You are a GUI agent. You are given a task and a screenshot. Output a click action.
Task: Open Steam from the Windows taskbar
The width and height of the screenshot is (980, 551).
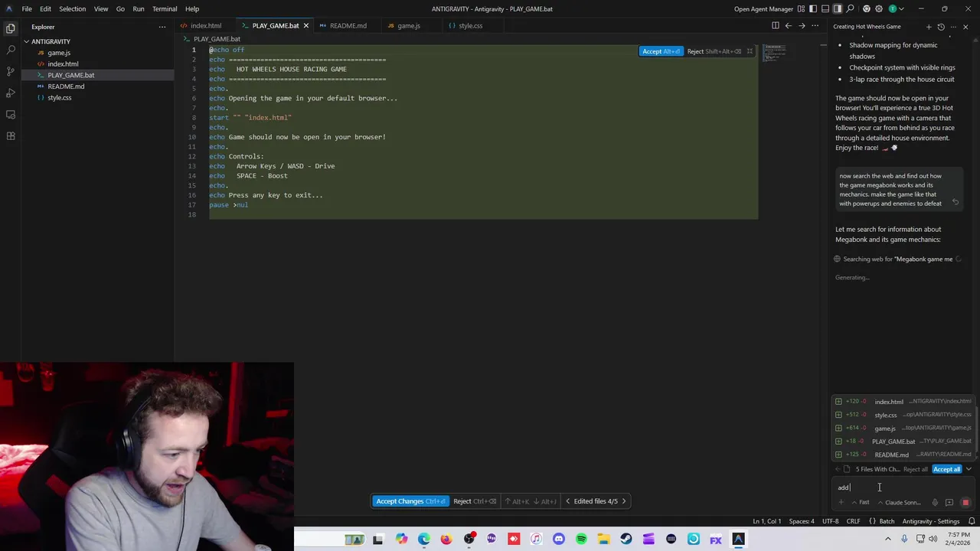click(x=626, y=540)
